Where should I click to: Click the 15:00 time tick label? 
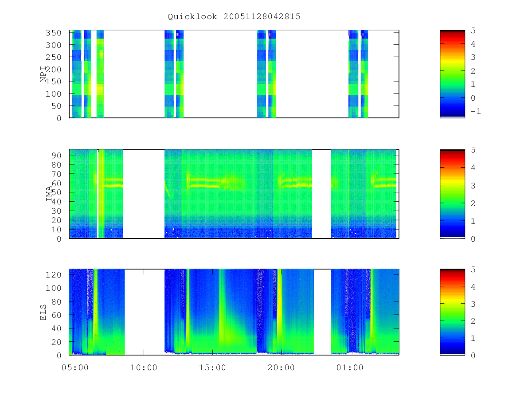tap(212, 368)
